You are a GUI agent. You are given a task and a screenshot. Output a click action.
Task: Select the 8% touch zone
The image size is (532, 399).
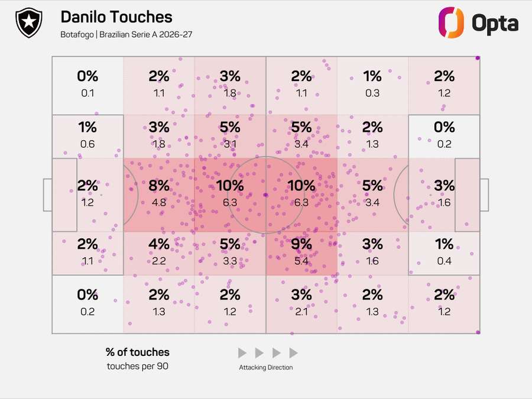pos(159,194)
